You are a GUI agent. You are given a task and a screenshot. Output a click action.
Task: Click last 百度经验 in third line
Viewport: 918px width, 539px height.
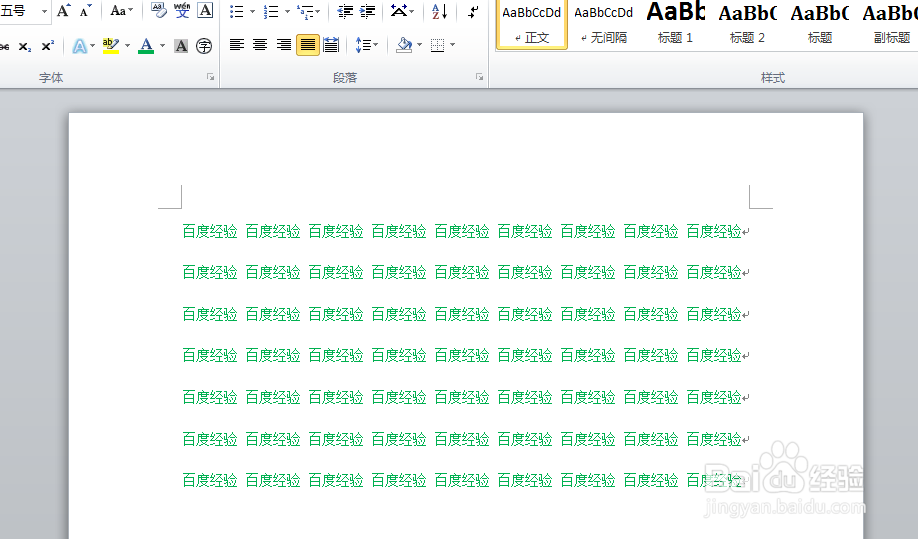714,315
